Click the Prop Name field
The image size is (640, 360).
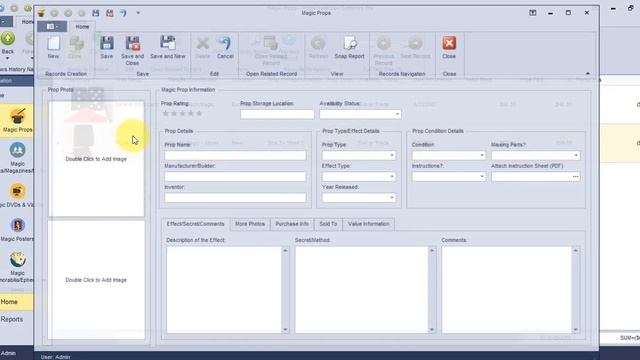pos(235,156)
